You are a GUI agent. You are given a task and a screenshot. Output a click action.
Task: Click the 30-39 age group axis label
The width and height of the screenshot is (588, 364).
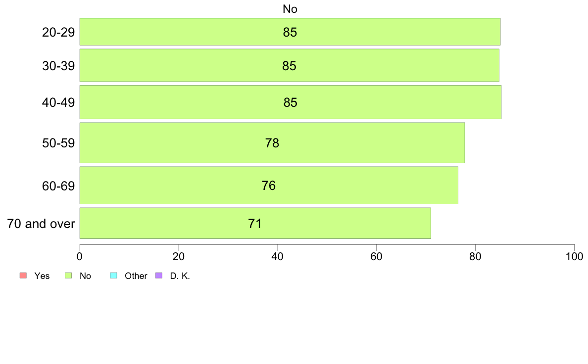click(58, 66)
